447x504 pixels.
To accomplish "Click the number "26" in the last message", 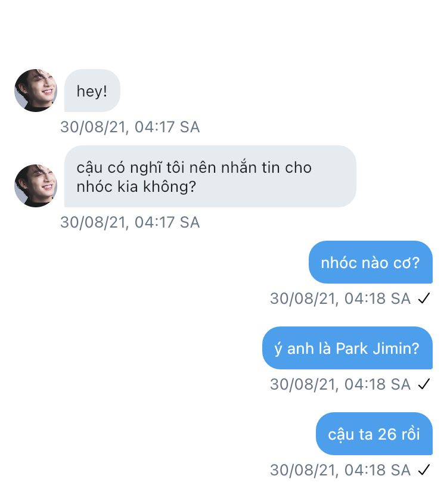I will point(387,434).
